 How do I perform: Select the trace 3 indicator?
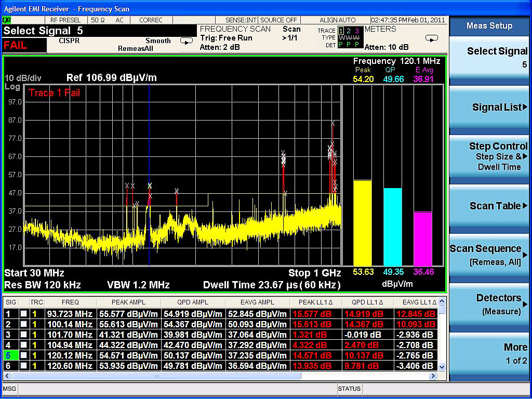pos(356,31)
